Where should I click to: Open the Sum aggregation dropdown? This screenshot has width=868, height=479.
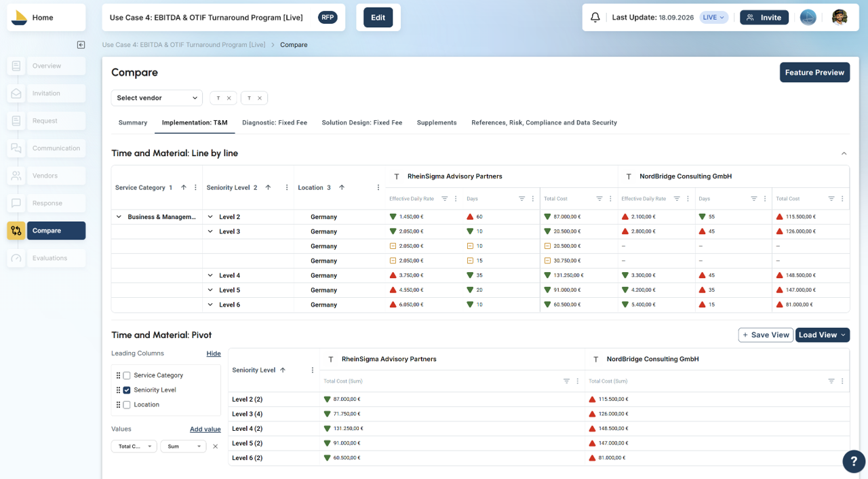click(x=183, y=446)
